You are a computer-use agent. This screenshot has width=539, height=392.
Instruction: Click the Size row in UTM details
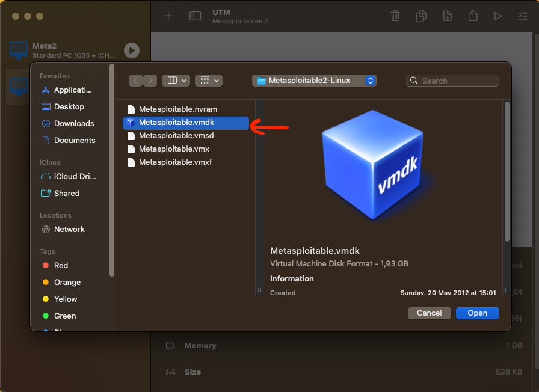(x=343, y=372)
